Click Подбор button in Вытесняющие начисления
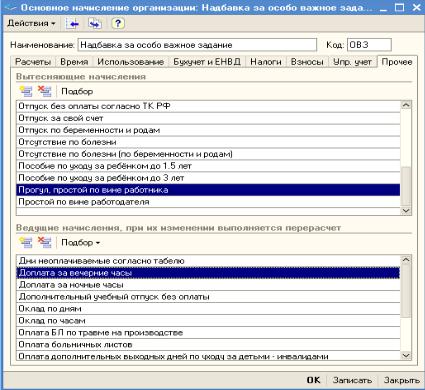 pyautogui.click(x=77, y=91)
